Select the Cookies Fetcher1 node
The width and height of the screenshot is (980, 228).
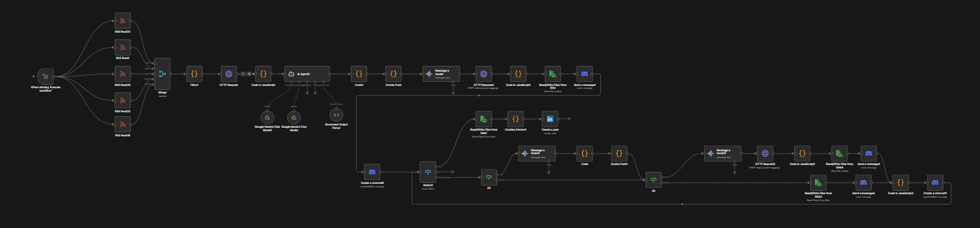[516, 119]
